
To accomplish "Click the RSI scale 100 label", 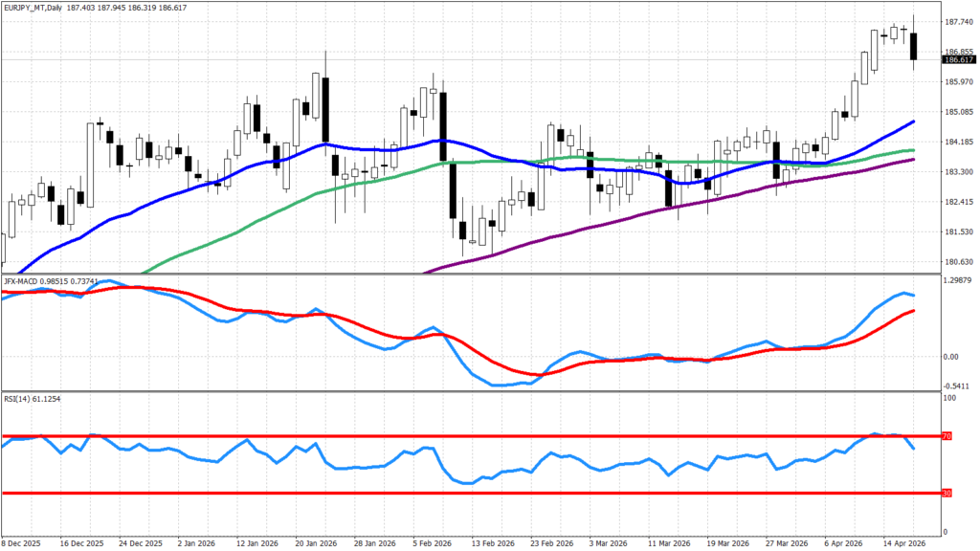I will [x=949, y=396].
